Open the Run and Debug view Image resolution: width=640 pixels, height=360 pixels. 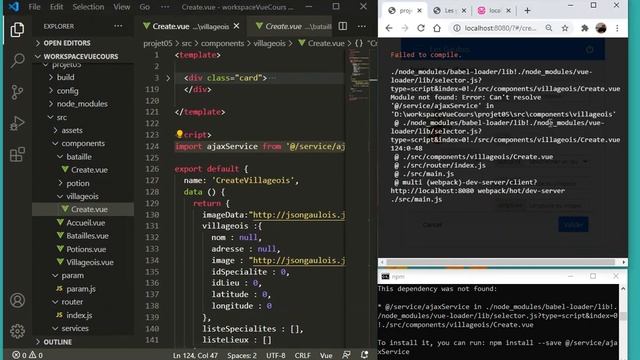click(x=17, y=123)
